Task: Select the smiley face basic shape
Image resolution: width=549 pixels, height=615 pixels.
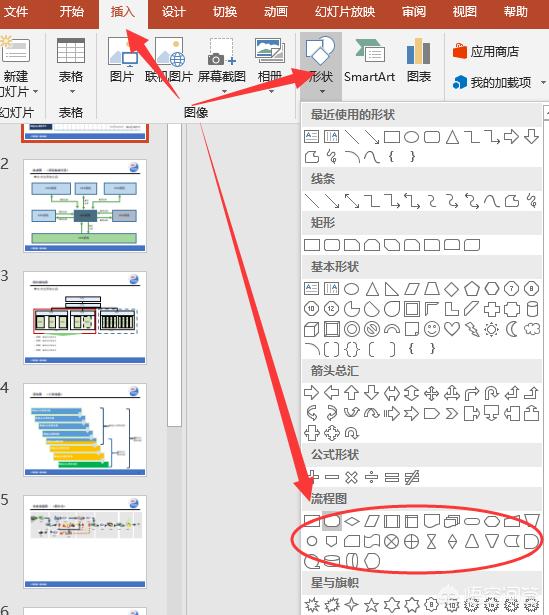Action: click(432, 329)
